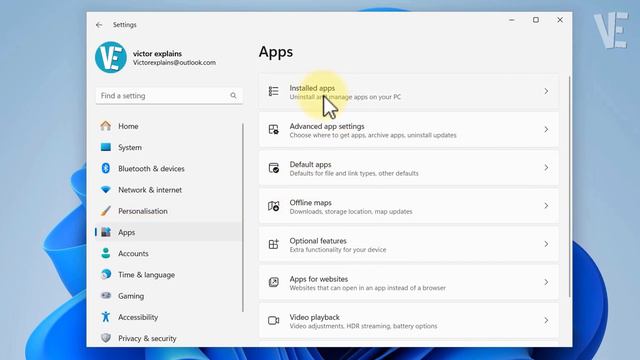Click the System monitor icon
The image size is (640, 360).
point(106,147)
